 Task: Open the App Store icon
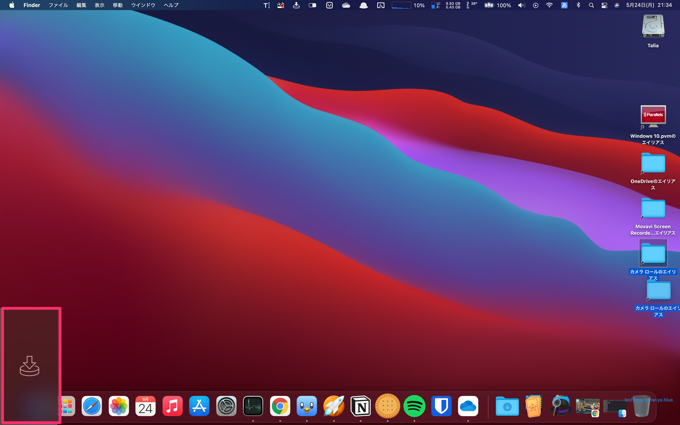tap(199, 406)
